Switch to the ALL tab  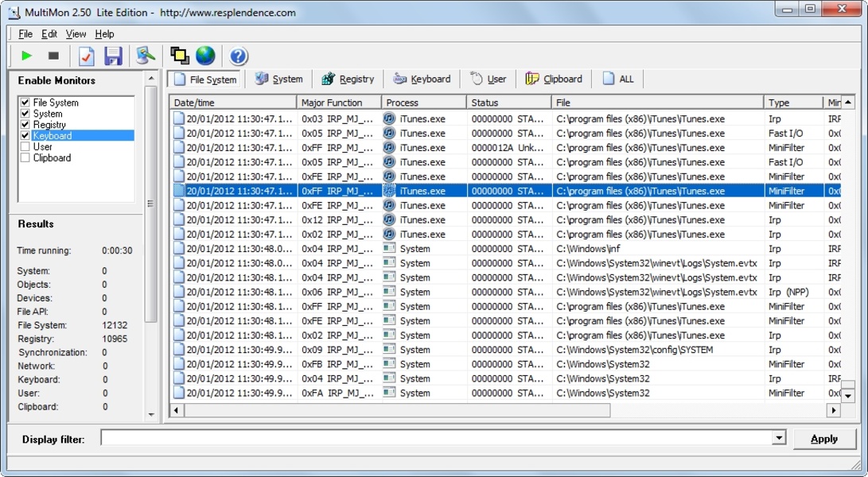click(x=619, y=79)
